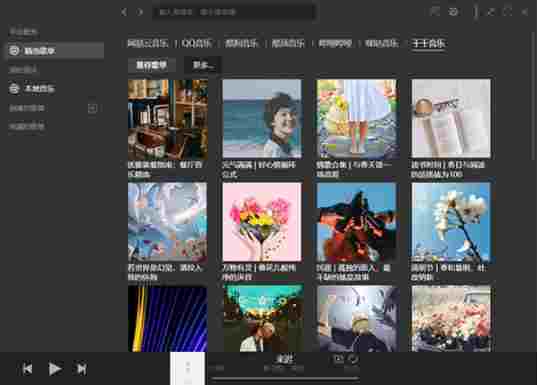Go forward with the right arrow

[x=140, y=12]
